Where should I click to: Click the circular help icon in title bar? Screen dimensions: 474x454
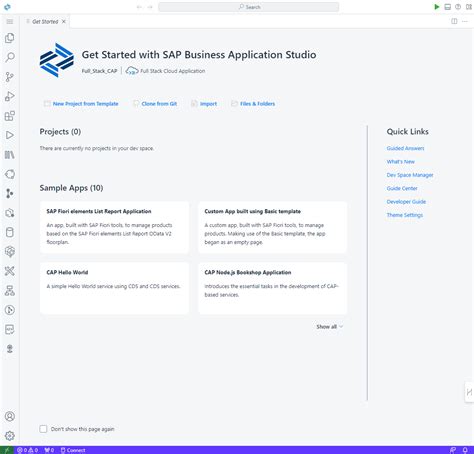click(458, 7)
